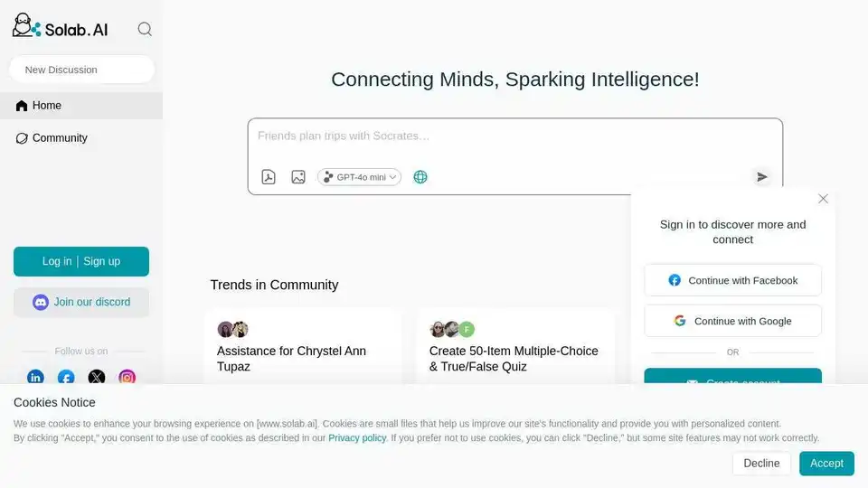The height and width of the screenshot is (488, 868).
Task: Open the Instagram social icon
Action: coord(127,378)
